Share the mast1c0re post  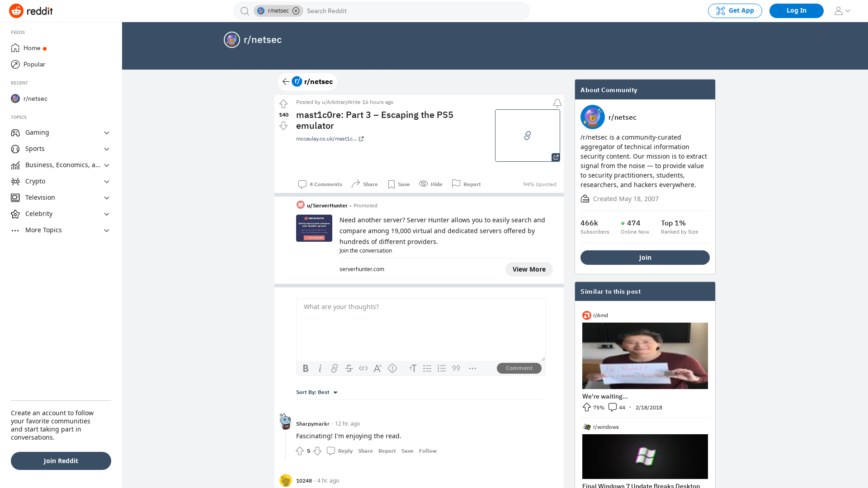364,184
